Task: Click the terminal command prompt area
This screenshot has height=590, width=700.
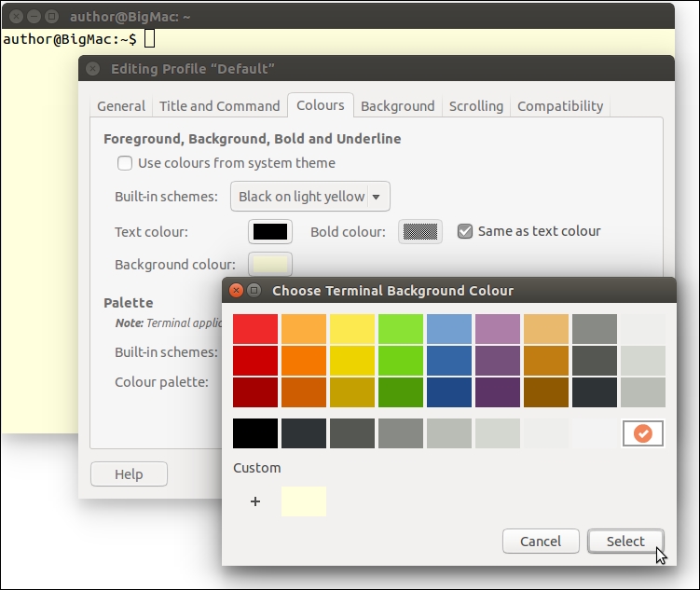Action: [x=149, y=39]
